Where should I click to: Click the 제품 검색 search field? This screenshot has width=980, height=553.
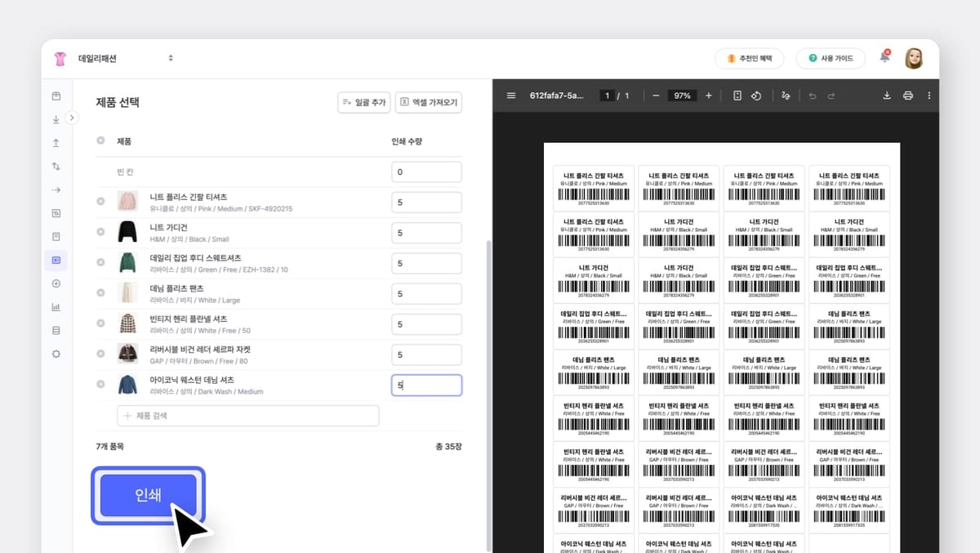pos(248,416)
